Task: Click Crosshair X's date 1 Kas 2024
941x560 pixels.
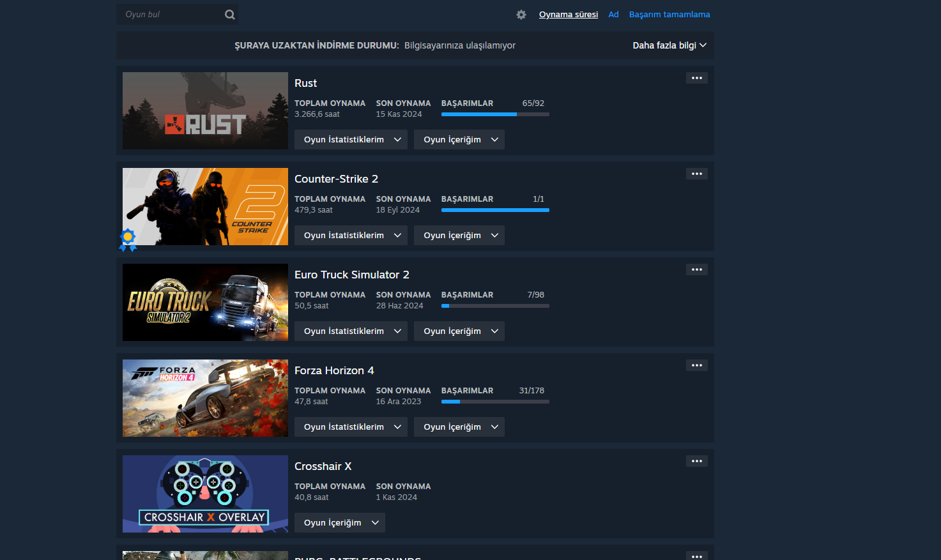Action: point(397,497)
